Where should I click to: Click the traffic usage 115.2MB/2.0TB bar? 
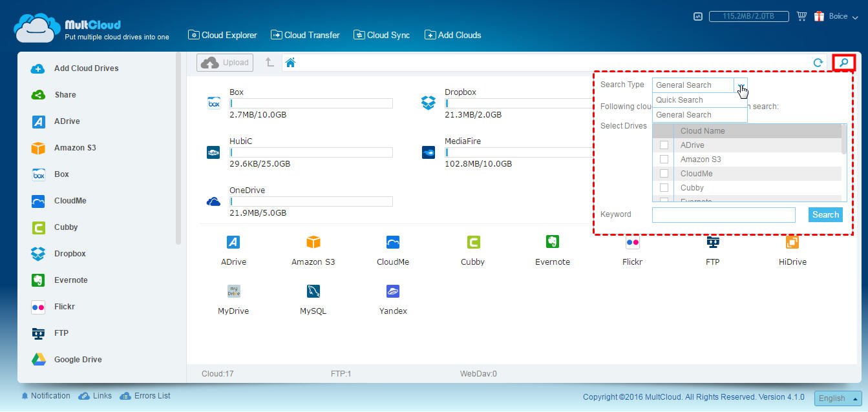click(x=749, y=16)
